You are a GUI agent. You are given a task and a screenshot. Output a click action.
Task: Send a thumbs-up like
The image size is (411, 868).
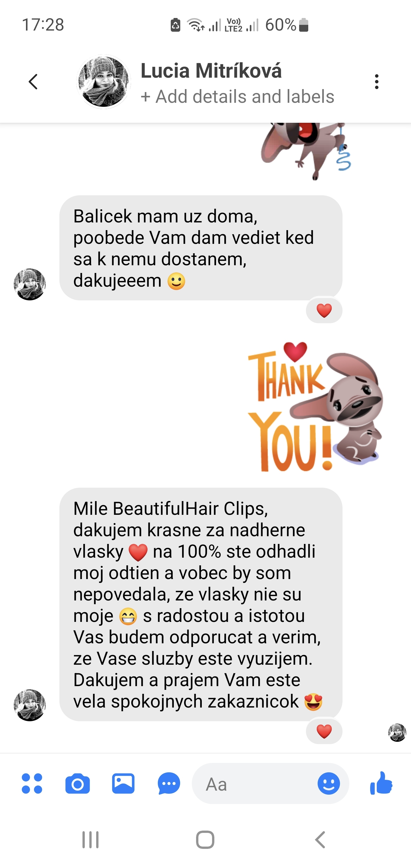point(381,783)
